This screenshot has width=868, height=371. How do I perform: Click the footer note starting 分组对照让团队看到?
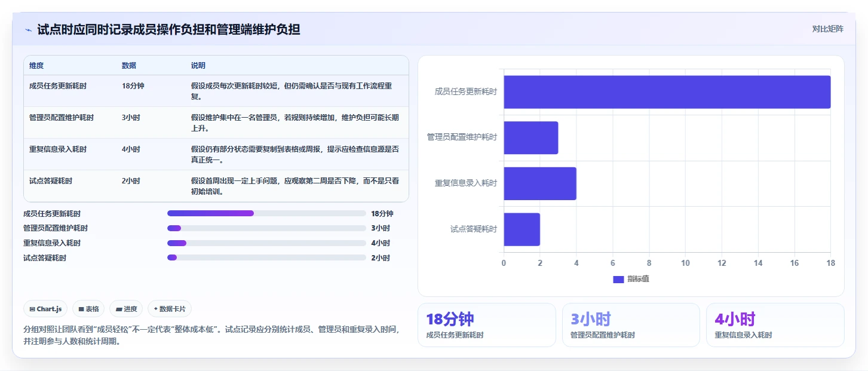[211, 336]
